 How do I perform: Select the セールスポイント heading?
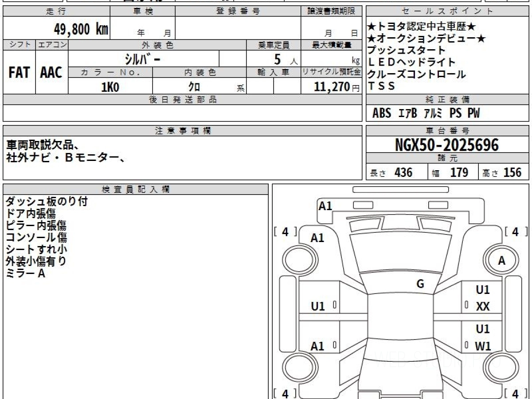pos(448,12)
